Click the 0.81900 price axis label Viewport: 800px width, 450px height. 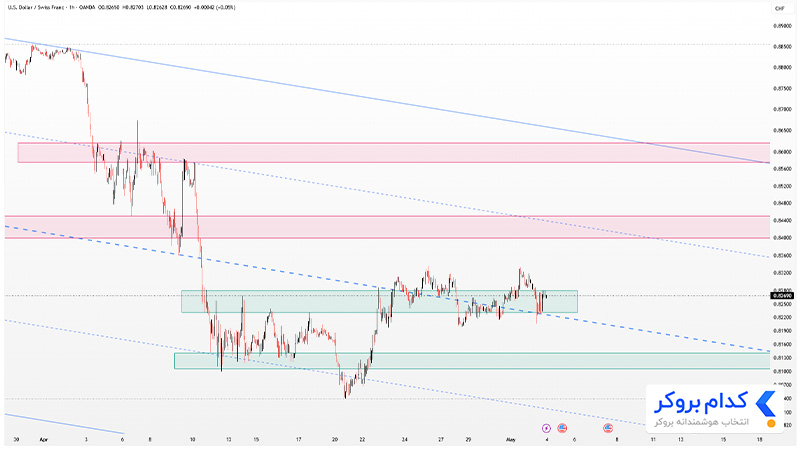(x=782, y=331)
